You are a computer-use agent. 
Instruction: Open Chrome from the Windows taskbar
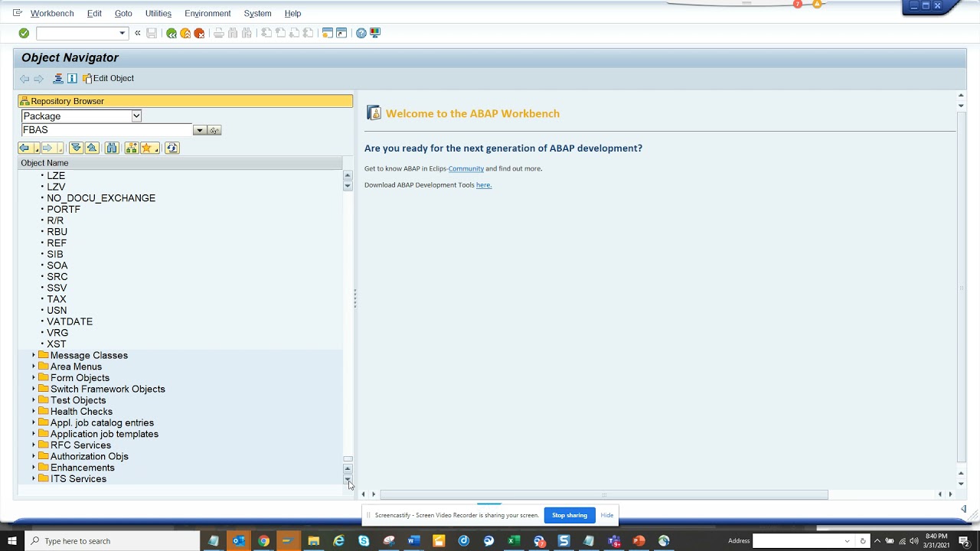[263, 541]
